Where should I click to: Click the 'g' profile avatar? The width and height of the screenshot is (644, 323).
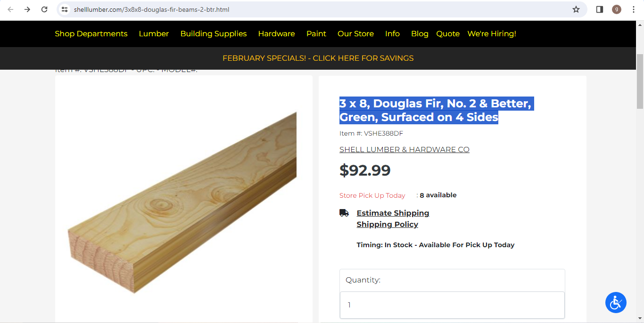click(x=616, y=9)
